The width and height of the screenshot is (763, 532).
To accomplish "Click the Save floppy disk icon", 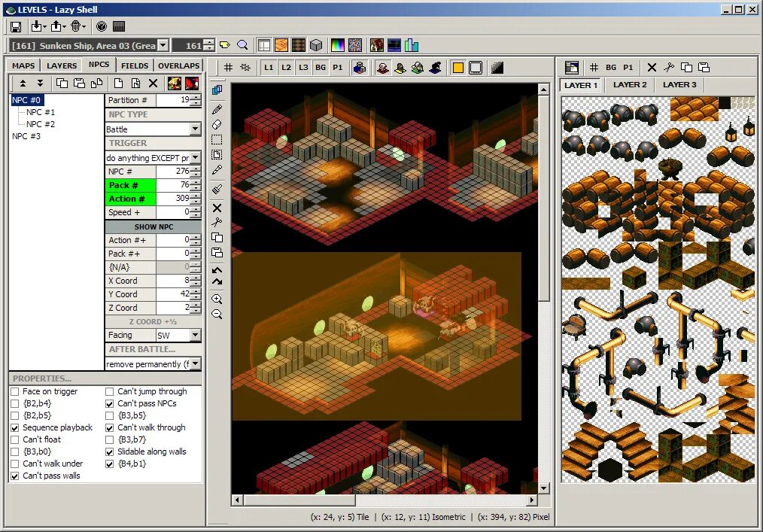I will 16,27.
